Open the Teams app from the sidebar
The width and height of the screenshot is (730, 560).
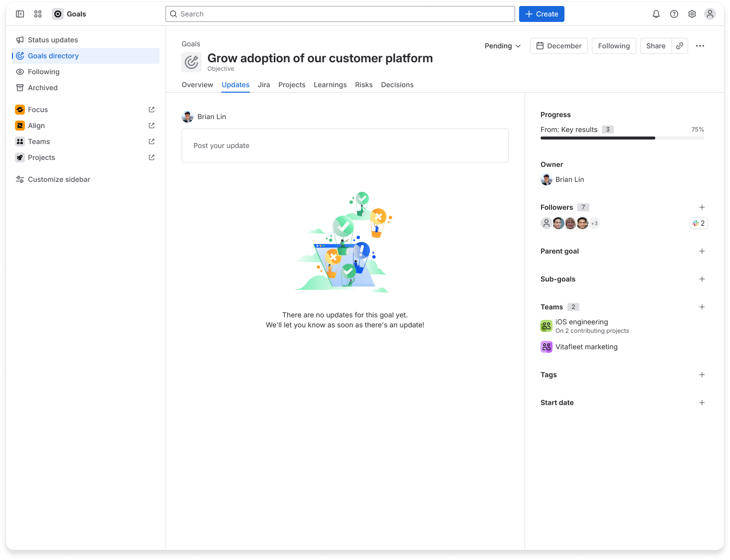[39, 141]
